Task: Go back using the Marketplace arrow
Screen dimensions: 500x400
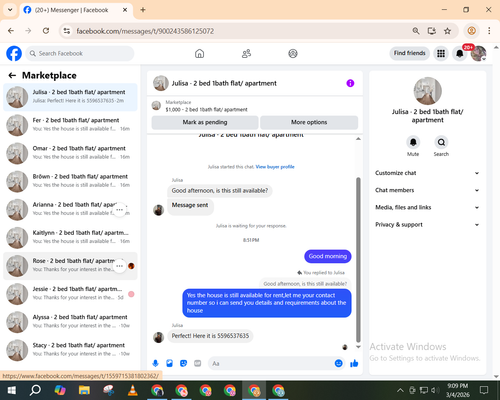Action: coord(12,75)
